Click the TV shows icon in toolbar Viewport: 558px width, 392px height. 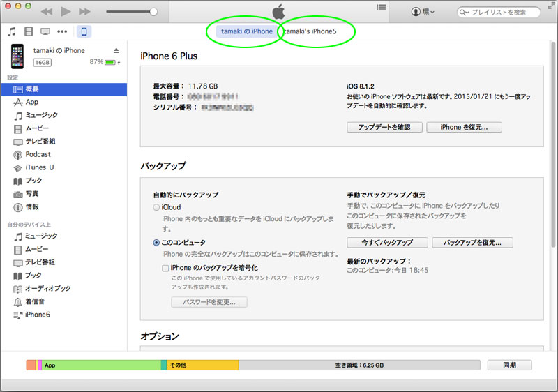pos(45,32)
